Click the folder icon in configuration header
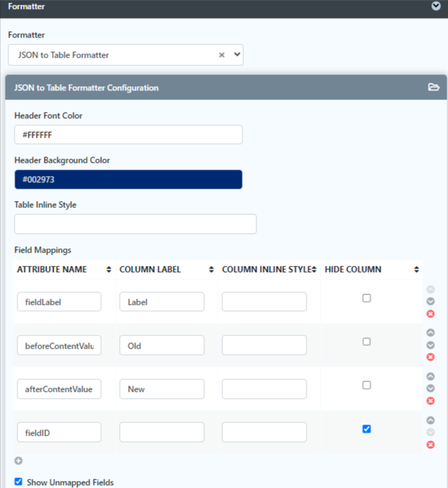This screenshot has width=448, height=488. tap(433, 88)
